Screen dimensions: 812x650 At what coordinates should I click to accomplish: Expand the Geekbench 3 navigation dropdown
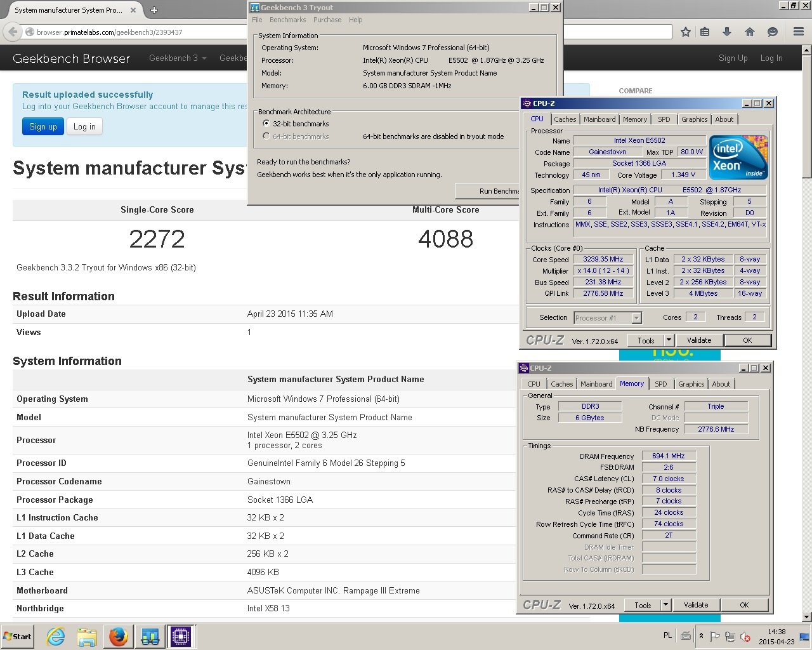178,58
